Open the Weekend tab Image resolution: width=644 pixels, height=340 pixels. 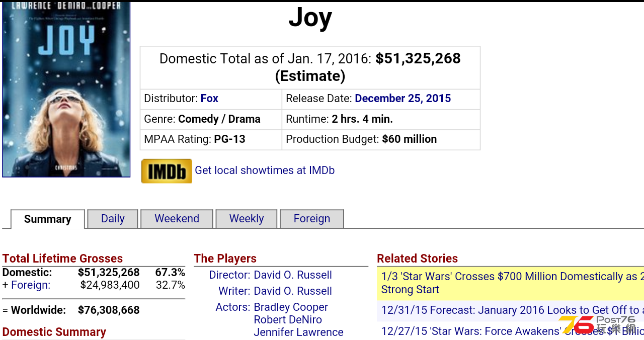tap(177, 219)
